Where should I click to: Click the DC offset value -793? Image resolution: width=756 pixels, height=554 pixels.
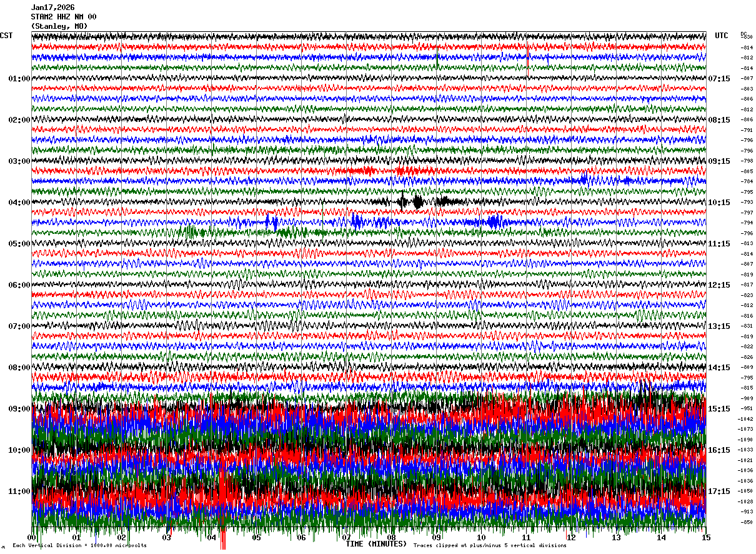click(x=747, y=203)
